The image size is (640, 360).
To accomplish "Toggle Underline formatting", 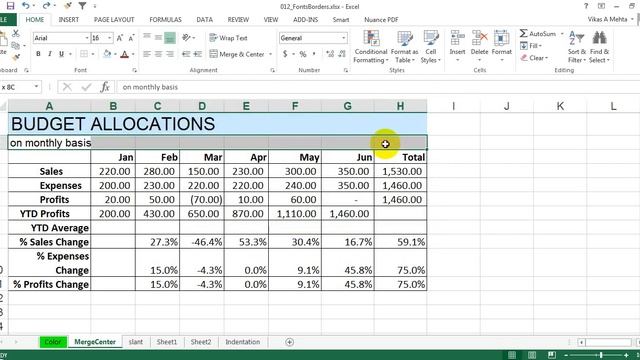I will (x=62, y=54).
